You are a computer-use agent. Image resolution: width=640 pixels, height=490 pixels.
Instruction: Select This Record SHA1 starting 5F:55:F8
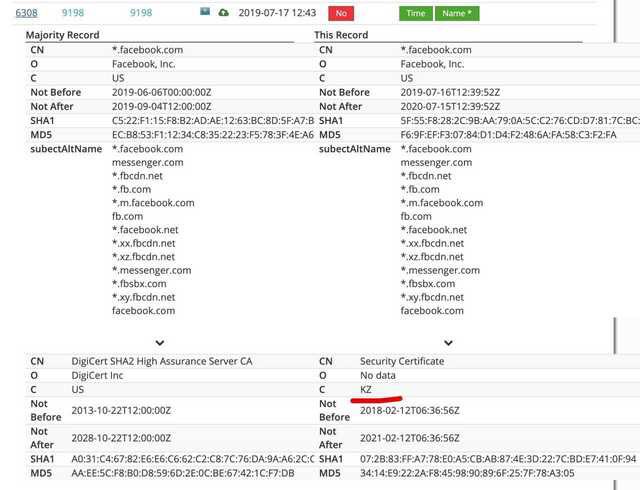[x=520, y=121]
